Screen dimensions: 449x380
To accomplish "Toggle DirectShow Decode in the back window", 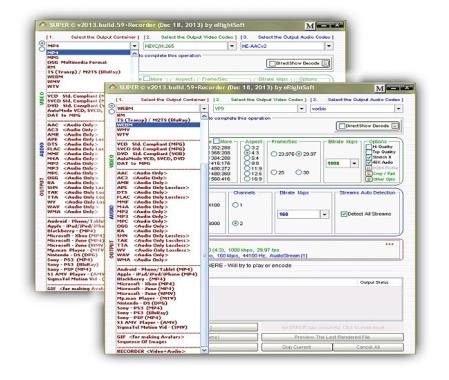I will pos(272,63).
